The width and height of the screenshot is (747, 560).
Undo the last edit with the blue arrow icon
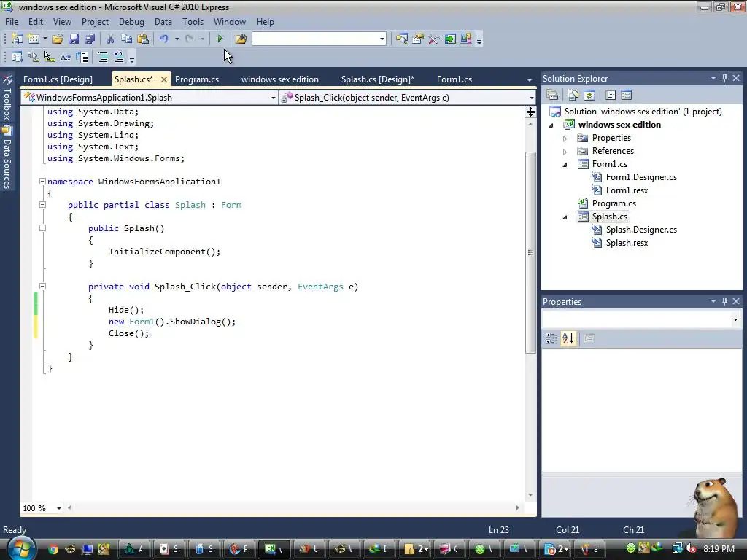point(164,39)
